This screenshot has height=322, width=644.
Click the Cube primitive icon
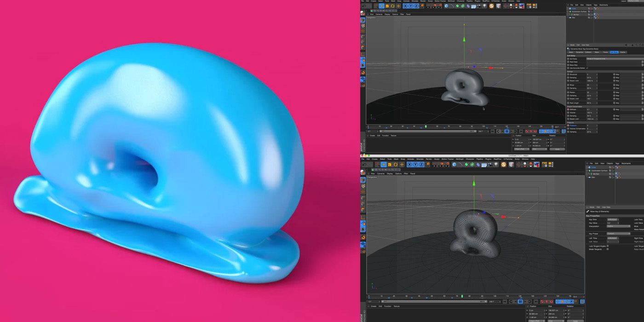click(x=446, y=6)
